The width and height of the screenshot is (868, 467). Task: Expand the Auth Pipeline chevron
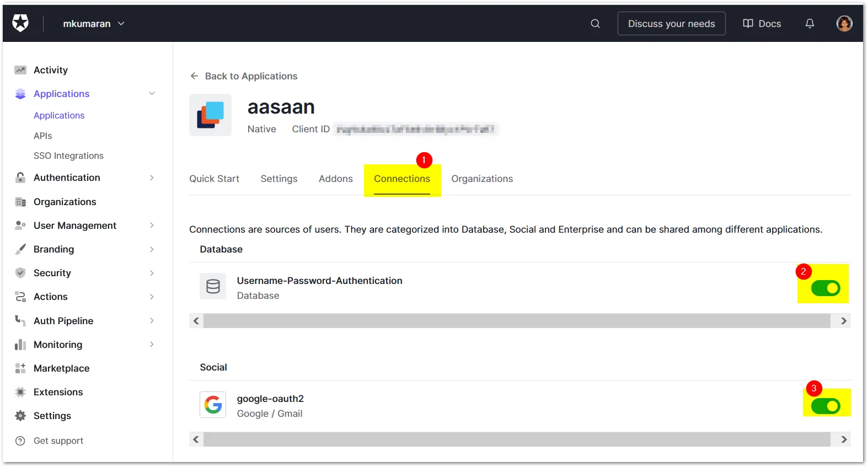(x=152, y=320)
